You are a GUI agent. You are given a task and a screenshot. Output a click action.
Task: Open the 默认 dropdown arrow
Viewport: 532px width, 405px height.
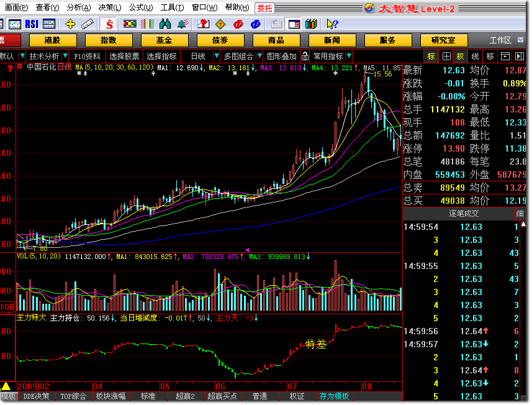22,56
